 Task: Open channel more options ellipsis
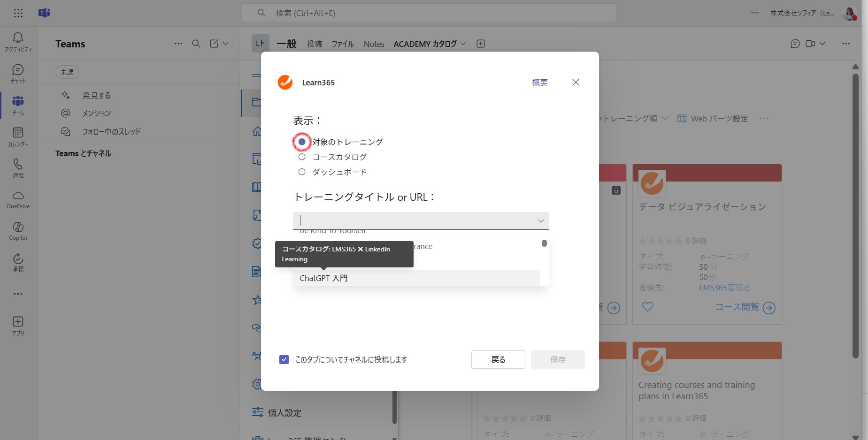tap(846, 44)
